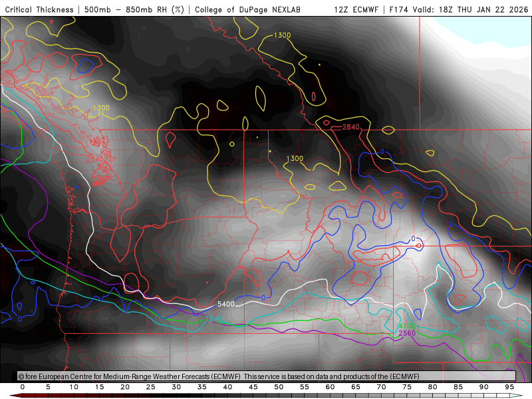This screenshot has height=399, width=532.
Task: Click the '0' value on the RH color scale
Action: 23,387
